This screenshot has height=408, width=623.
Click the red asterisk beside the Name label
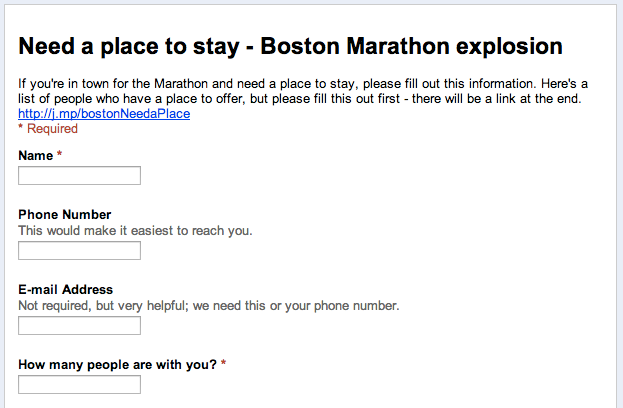point(60,154)
